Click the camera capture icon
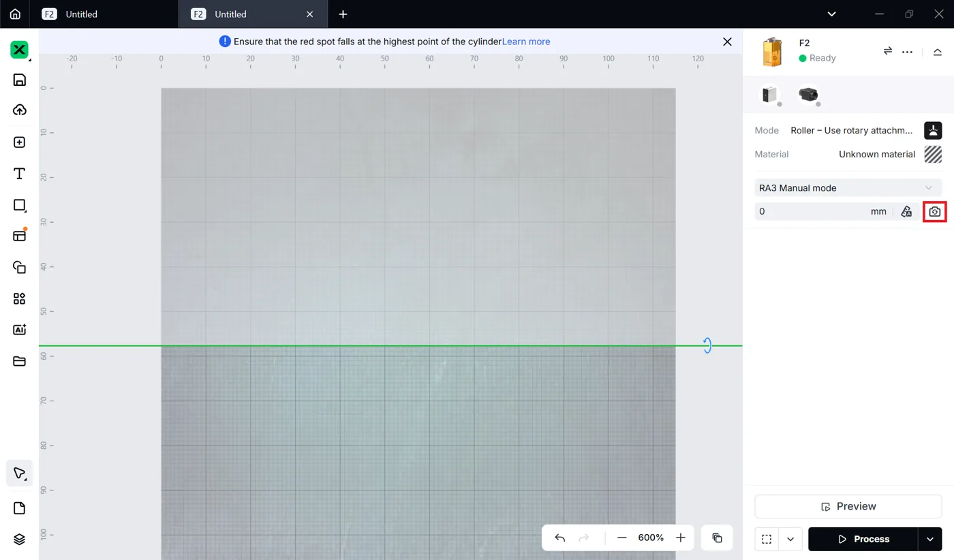 click(x=934, y=212)
